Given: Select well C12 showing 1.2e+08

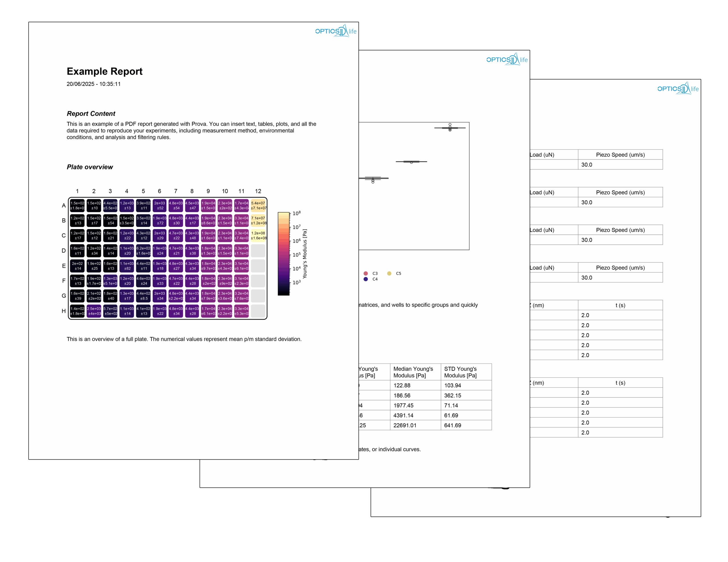Looking at the screenshot, I should [x=258, y=236].
